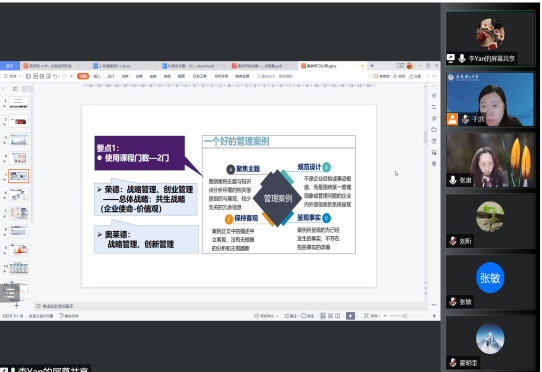
Task: Click the user avatar icon in WPS title bar
Action: pos(410,65)
